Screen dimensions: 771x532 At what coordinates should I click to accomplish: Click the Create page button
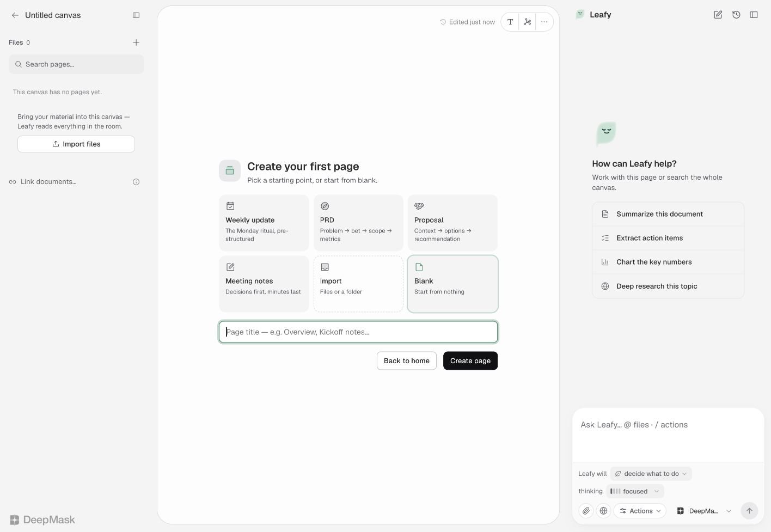click(470, 361)
